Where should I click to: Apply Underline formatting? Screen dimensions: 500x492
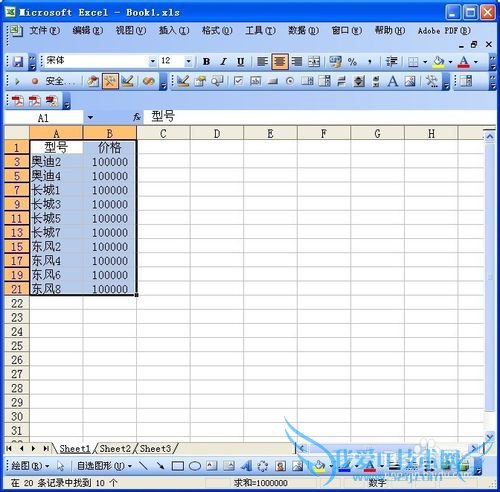coord(240,62)
